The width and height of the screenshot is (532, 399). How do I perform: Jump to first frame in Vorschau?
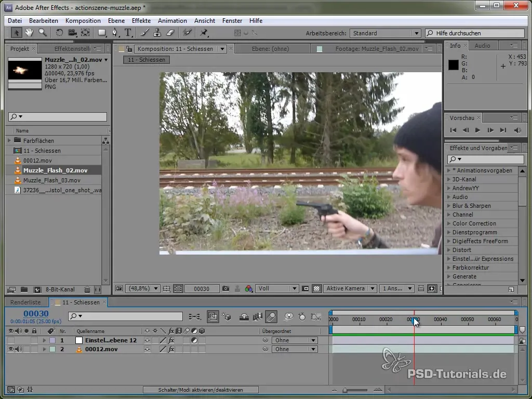point(453,130)
